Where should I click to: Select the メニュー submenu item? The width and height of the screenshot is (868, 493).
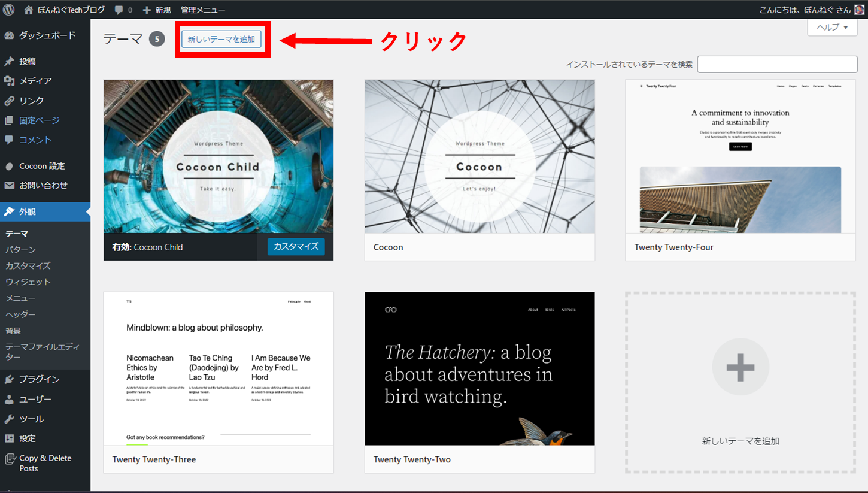[x=20, y=298]
